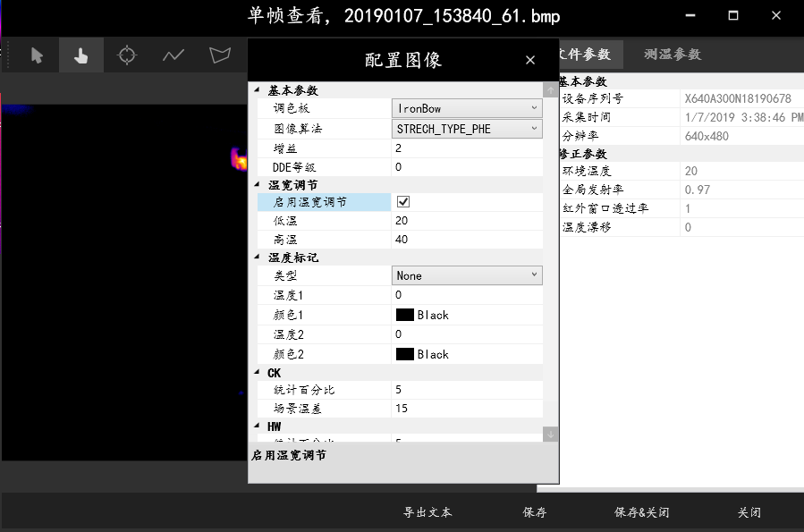Select the polygon region tool
The height and width of the screenshot is (532, 804).
(x=220, y=55)
